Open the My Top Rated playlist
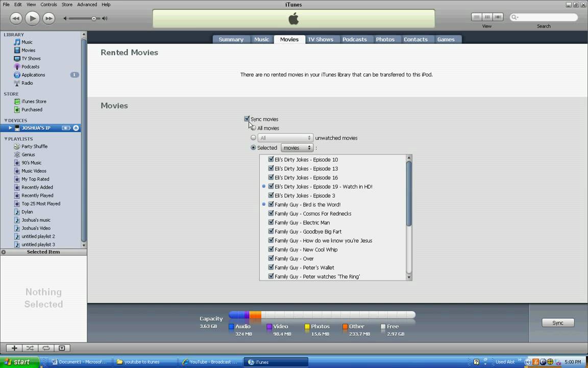This screenshot has height=368, width=588. (35, 179)
